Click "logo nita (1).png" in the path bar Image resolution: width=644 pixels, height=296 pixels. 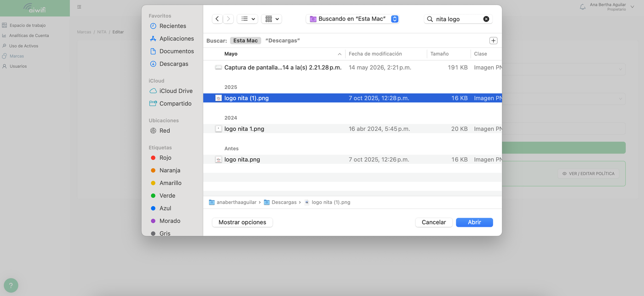327,202
